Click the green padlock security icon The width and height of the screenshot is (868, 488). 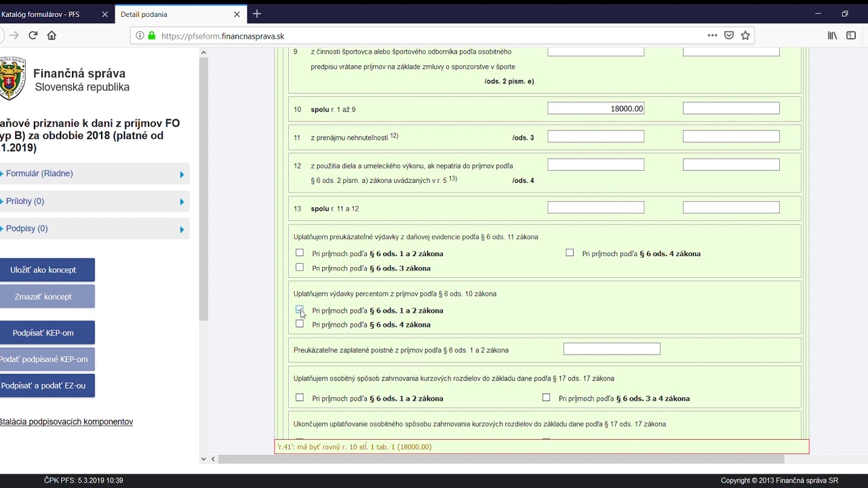pyautogui.click(x=151, y=36)
